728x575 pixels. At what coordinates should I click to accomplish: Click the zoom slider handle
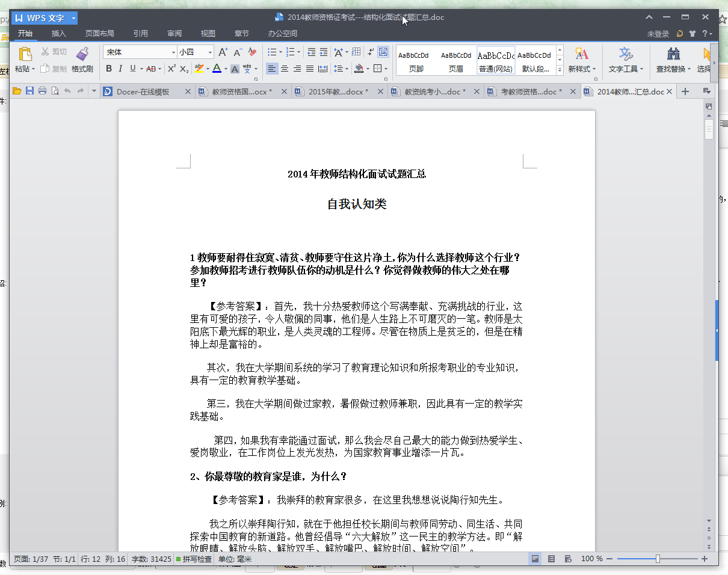658,559
